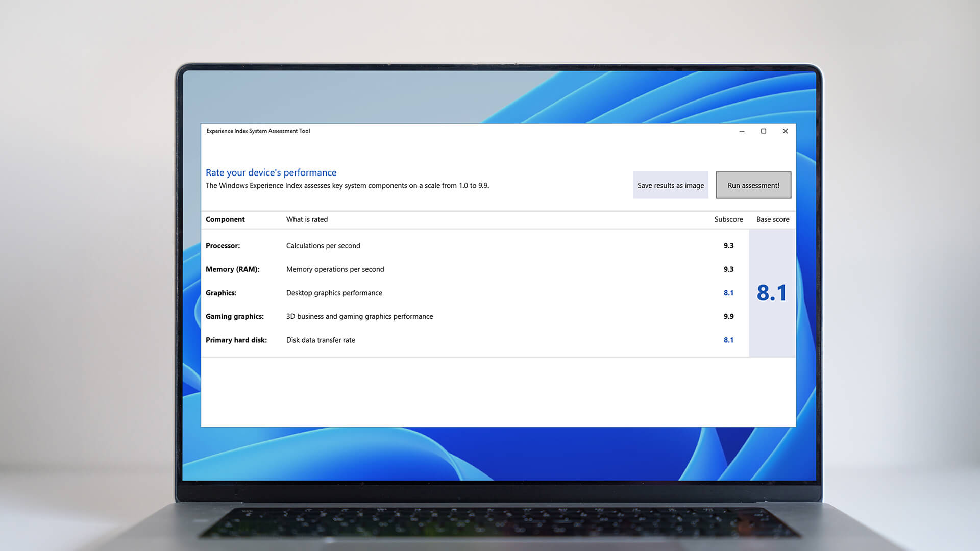
Task: Click Calculations per second description
Action: pyautogui.click(x=323, y=246)
